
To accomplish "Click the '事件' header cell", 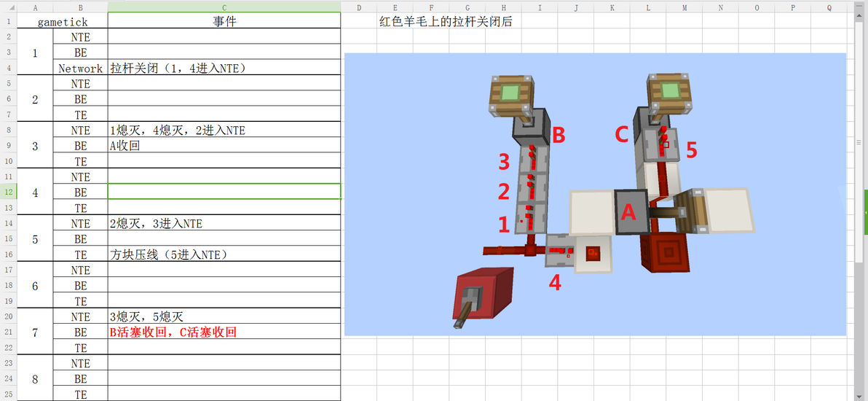I will pyautogui.click(x=224, y=21).
